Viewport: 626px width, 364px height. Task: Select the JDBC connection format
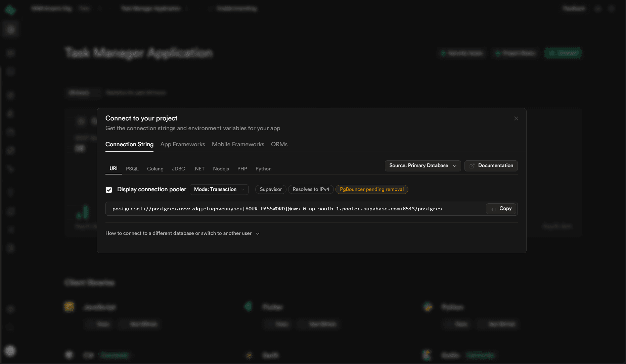(178, 169)
